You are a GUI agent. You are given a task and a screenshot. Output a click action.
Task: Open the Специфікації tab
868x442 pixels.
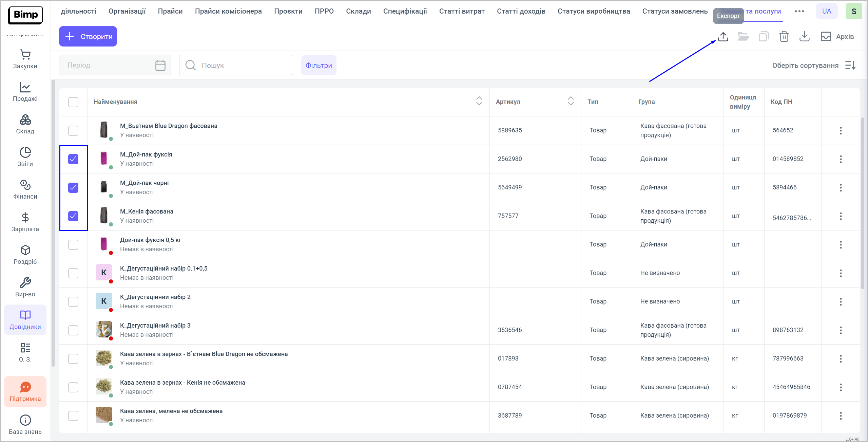[405, 11]
